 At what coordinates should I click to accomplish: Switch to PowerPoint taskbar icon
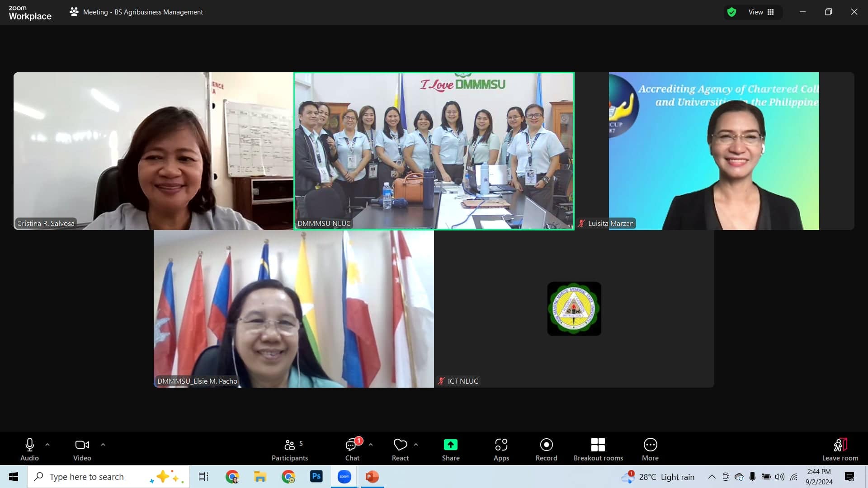click(372, 477)
